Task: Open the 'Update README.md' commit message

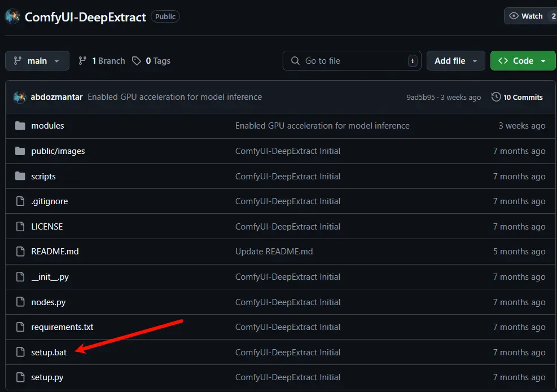Action: [x=274, y=252]
